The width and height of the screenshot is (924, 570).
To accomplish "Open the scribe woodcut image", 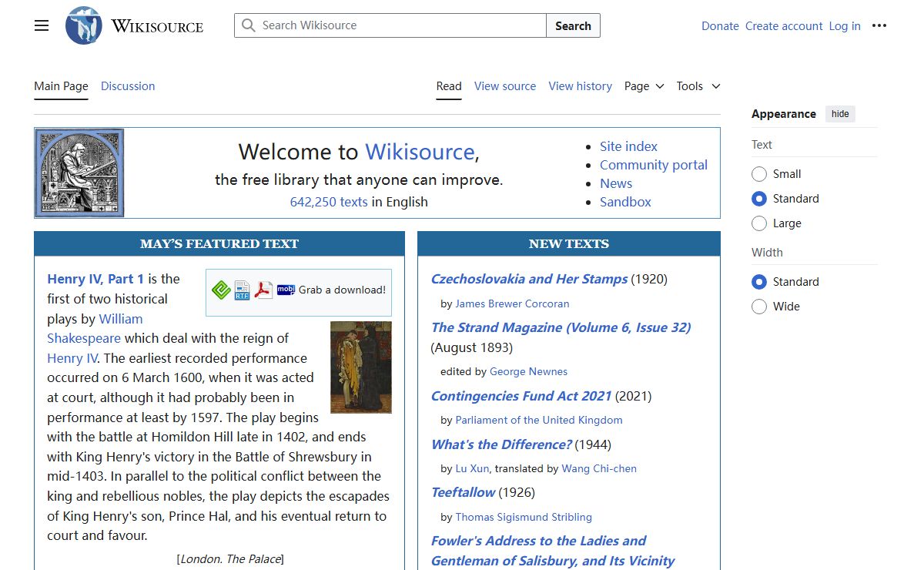I will click(x=80, y=173).
